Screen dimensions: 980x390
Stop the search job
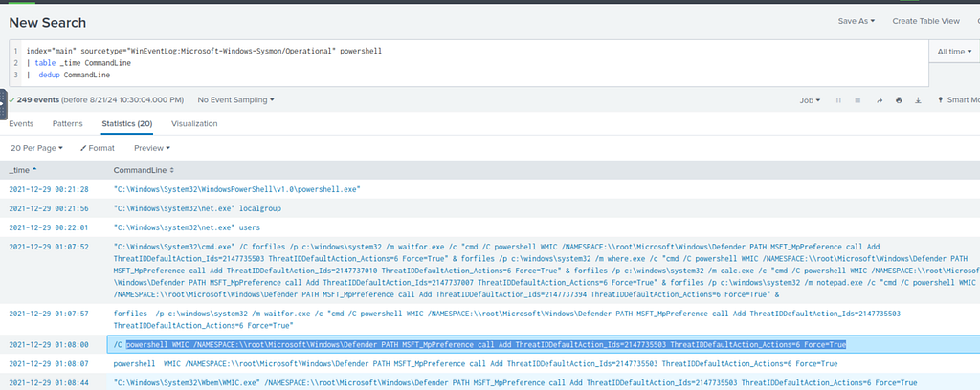coord(857,99)
